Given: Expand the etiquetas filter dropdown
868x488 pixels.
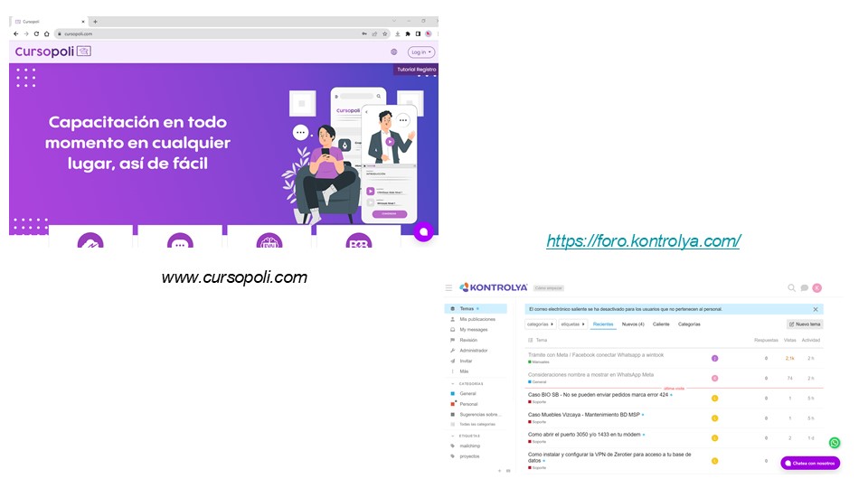Looking at the screenshot, I should click(x=572, y=324).
